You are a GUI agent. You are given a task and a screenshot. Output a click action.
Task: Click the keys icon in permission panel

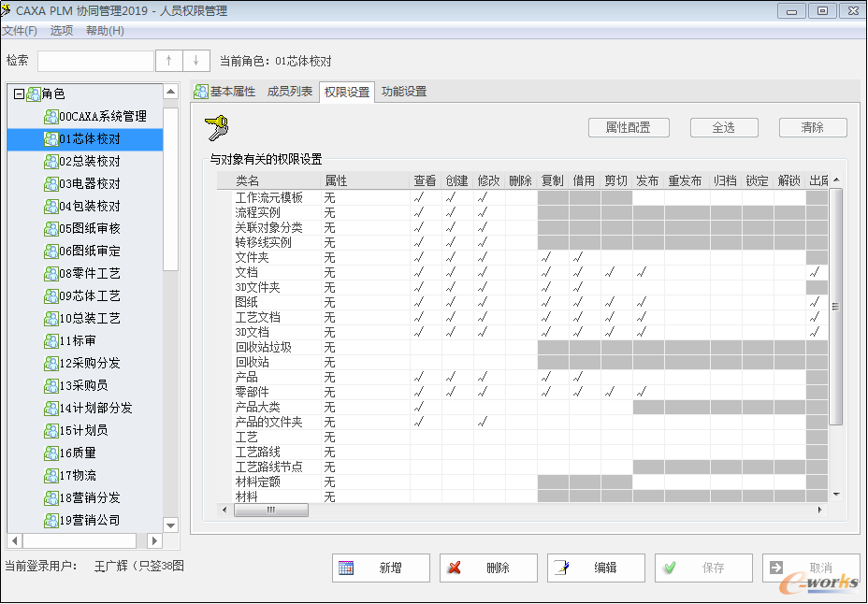pyautogui.click(x=216, y=128)
